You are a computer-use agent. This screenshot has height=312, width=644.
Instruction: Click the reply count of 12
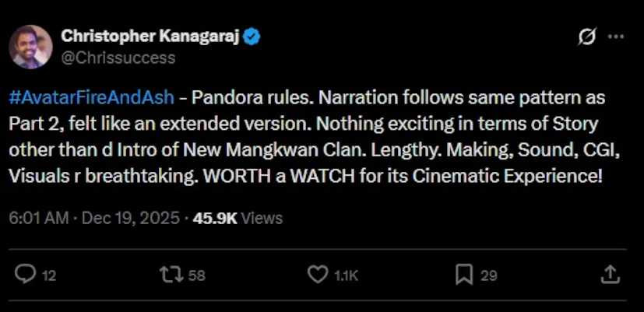pos(48,275)
